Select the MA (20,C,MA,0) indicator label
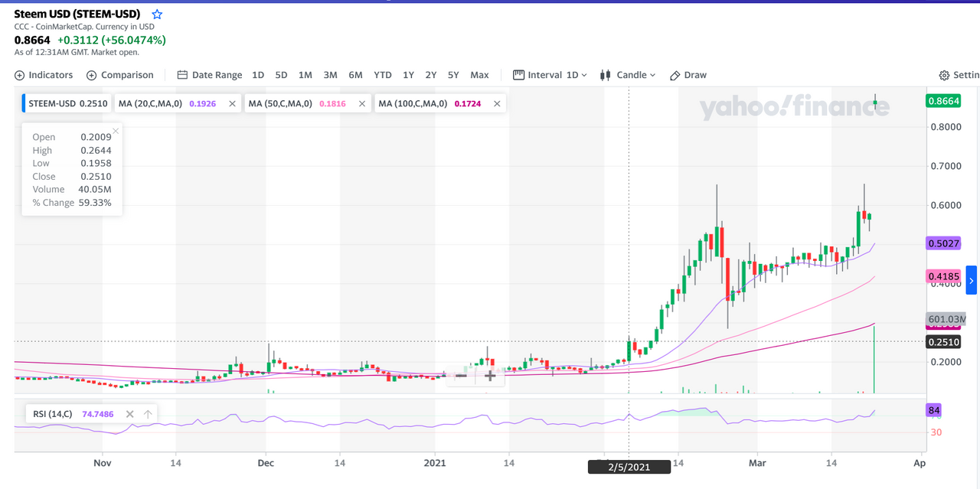 coord(150,103)
